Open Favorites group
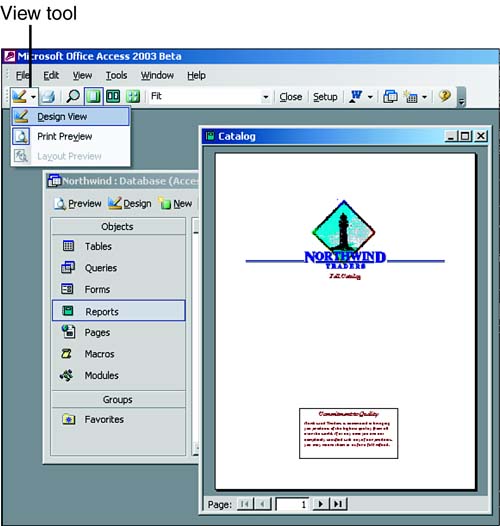This screenshot has width=500, height=526. 118,419
